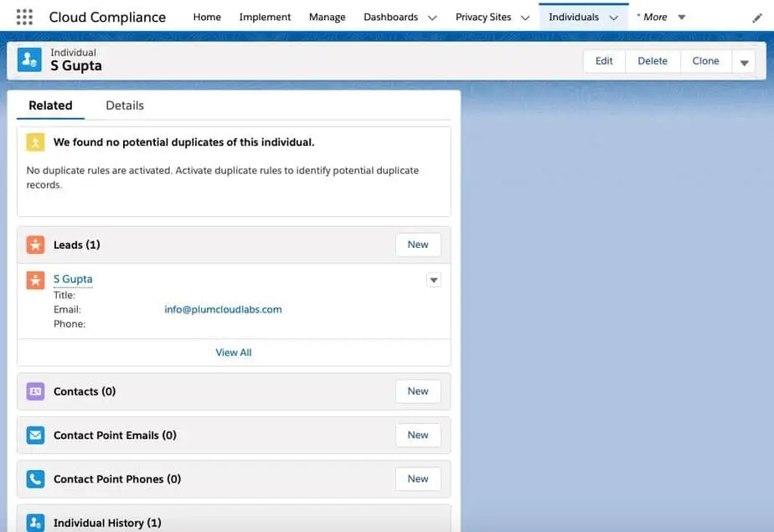
Task: Click the info@plumcloudlabs.com email link
Action: point(223,309)
